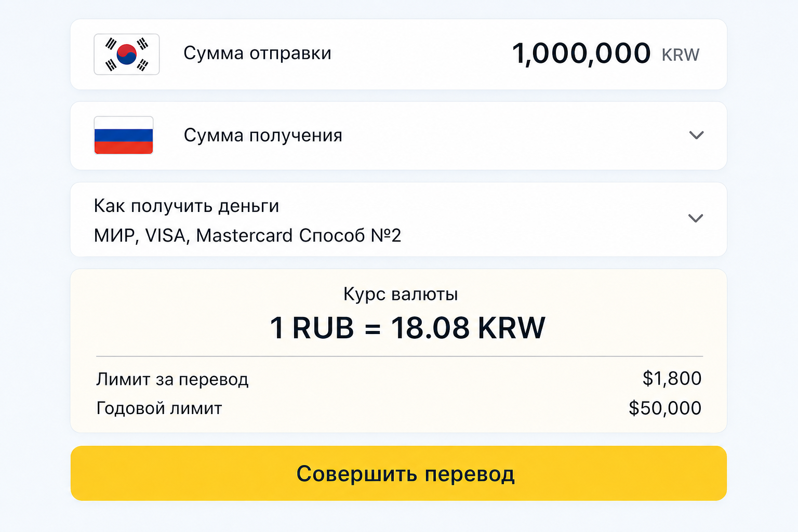Screen dimensions: 798x532
Task: Click the Совершить перевод button
Action: coord(398,473)
